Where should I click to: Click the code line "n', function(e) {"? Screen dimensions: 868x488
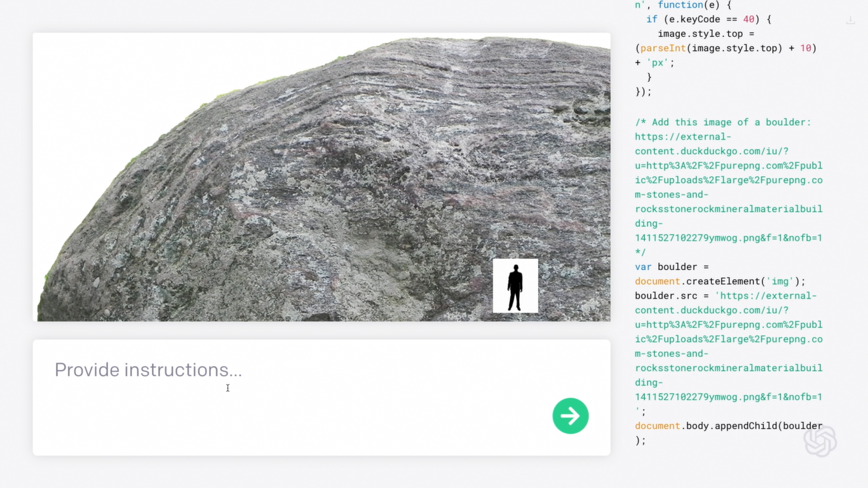[x=683, y=5]
